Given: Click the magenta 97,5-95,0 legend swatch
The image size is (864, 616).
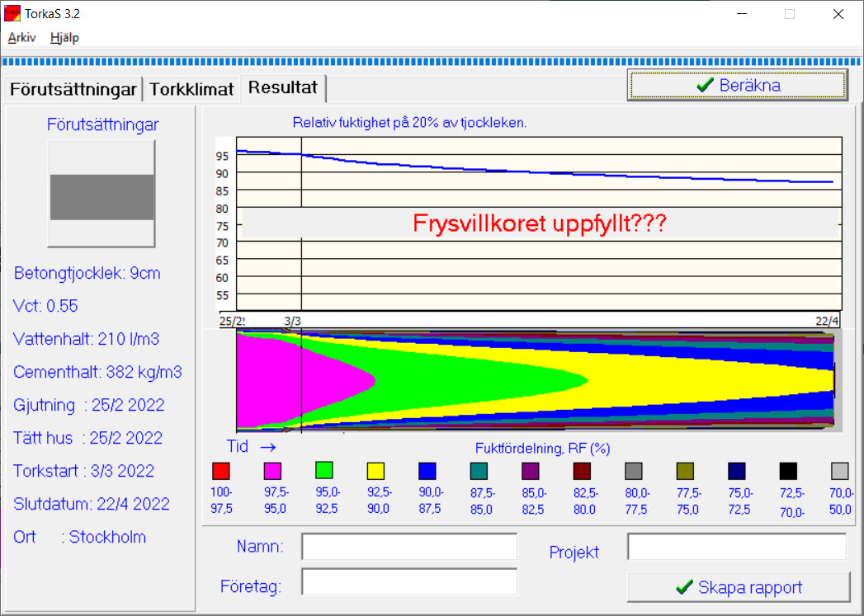Looking at the screenshot, I should 273,471.
